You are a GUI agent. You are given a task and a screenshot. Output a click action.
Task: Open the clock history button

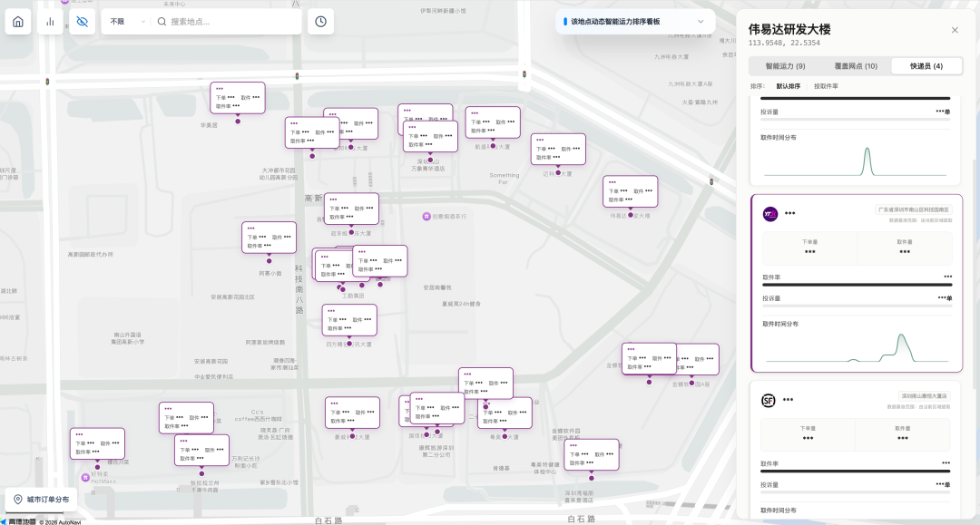pyautogui.click(x=320, y=22)
